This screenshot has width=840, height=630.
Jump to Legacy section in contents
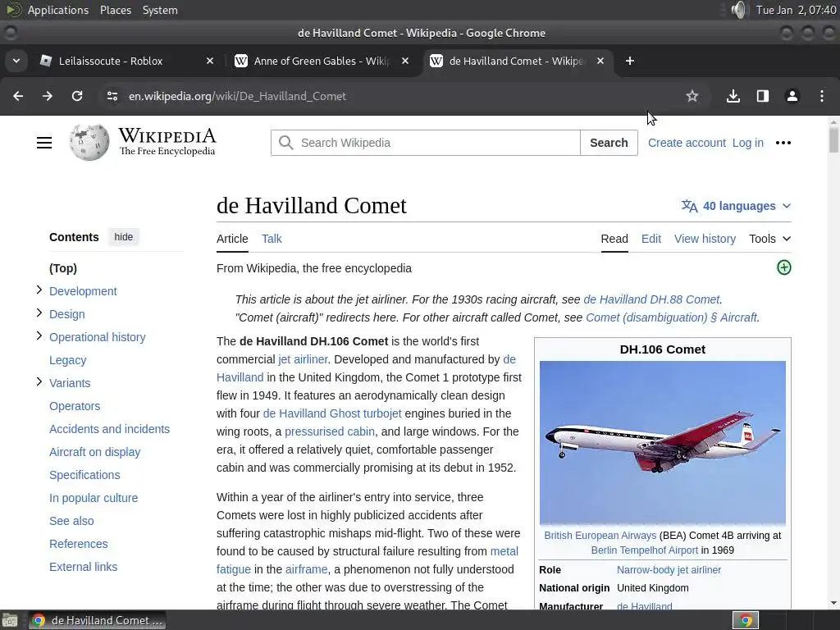click(x=67, y=361)
